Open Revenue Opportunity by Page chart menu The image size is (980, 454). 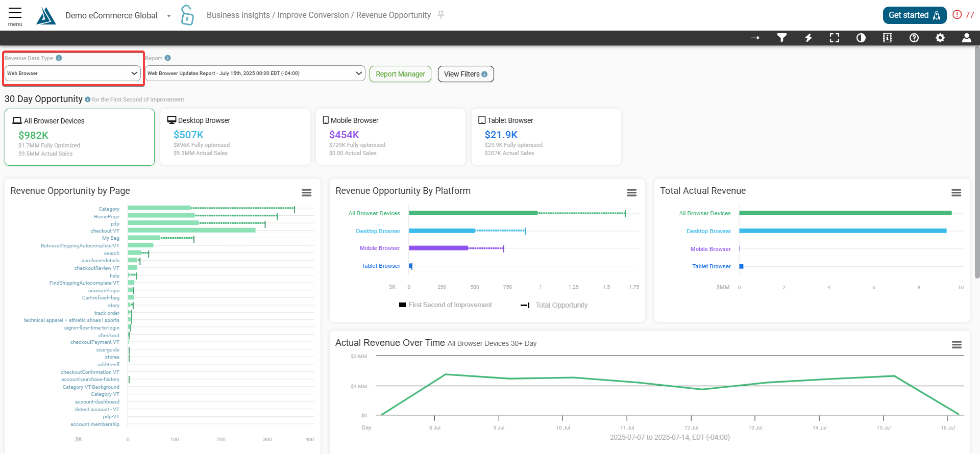(306, 192)
